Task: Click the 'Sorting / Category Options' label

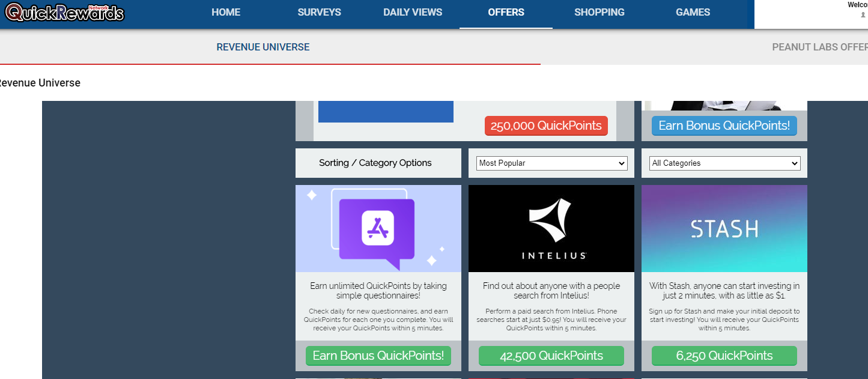Action: [375, 163]
